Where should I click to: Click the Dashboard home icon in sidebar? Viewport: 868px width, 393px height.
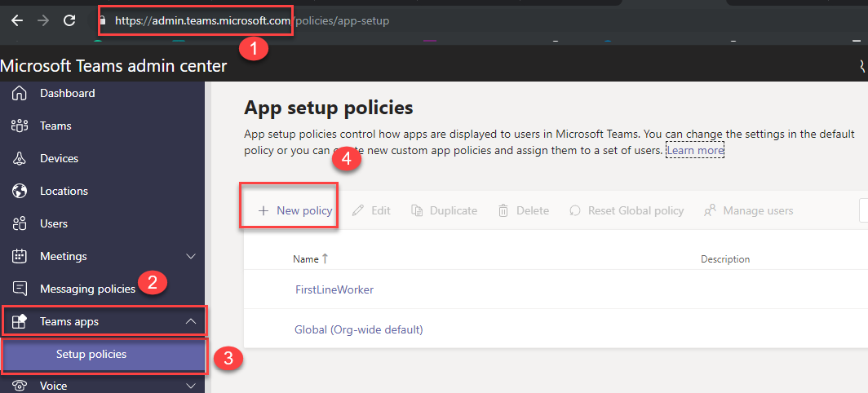click(x=20, y=94)
